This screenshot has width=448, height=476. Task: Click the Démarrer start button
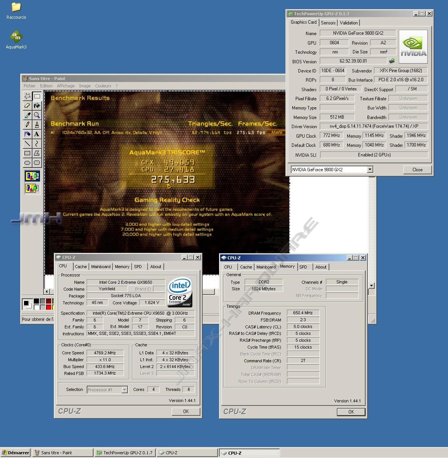coord(16,453)
